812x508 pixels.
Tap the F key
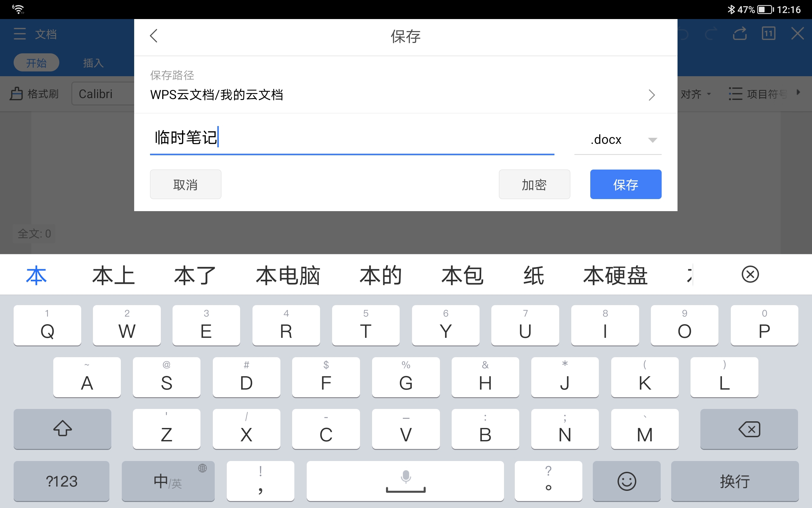326,377
